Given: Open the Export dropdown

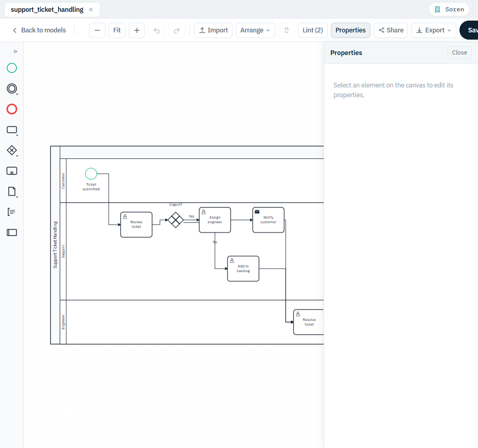Looking at the screenshot, I should click(x=434, y=30).
